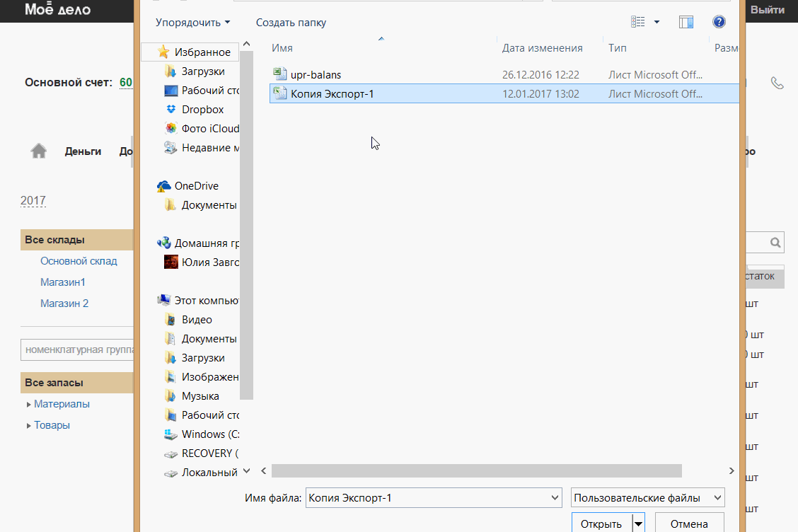Click the 2017 year selector
This screenshot has height=532, width=798.
click(33, 201)
